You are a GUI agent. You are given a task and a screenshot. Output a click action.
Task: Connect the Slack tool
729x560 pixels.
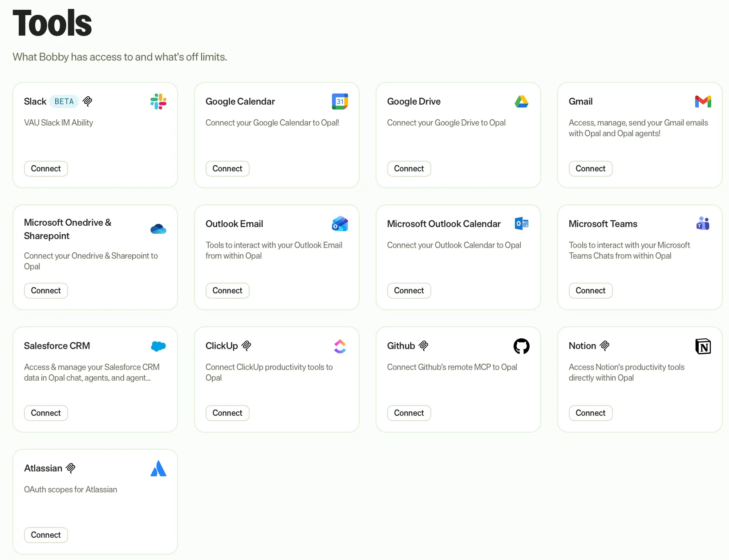coord(46,169)
